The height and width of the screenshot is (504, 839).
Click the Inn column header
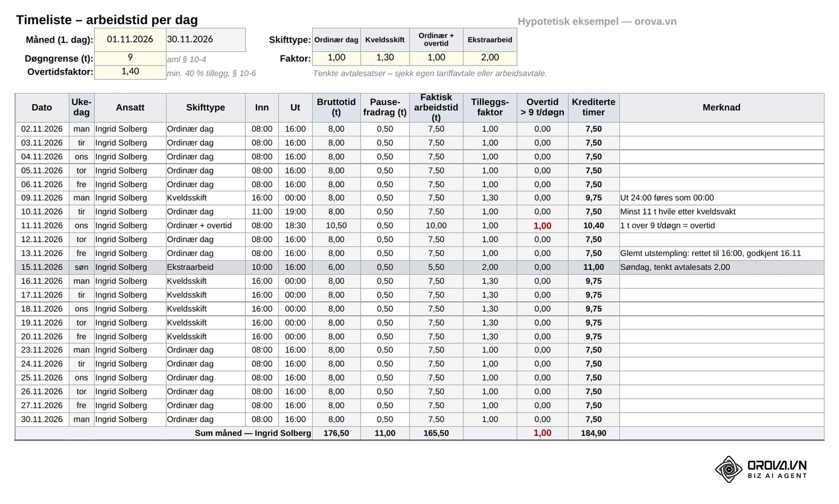coord(262,108)
